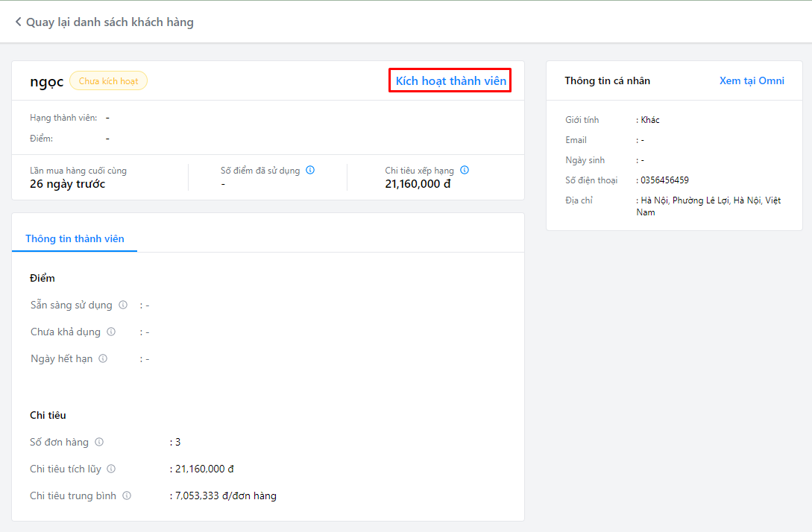Viewport: 812px width, 532px height.
Task: Click the Chưa kích hoạt status badge
Action: pos(108,81)
